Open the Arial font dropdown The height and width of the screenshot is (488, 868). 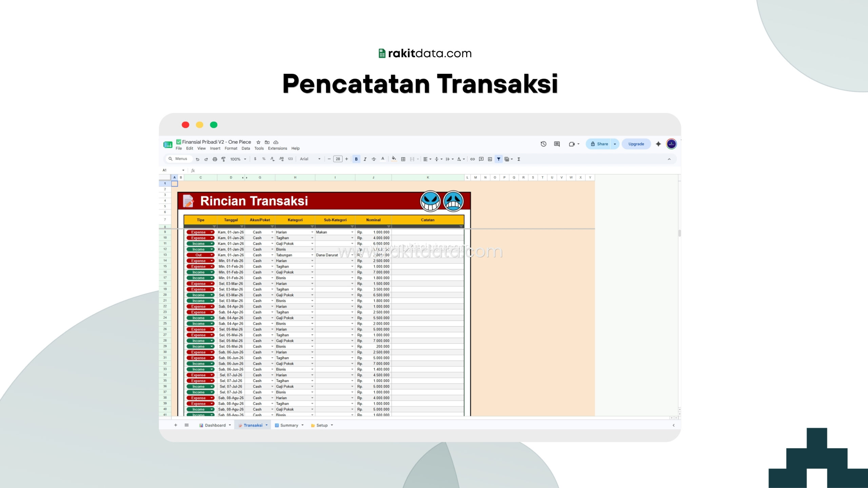pyautogui.click(x=310, y=159)
